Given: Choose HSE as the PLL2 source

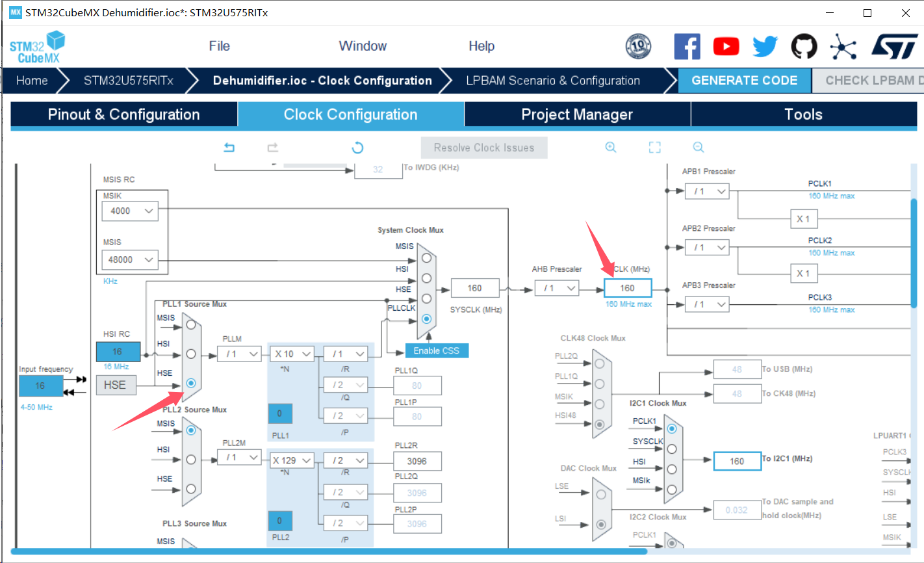Looking at the screenshot, I should coord(191,489).
